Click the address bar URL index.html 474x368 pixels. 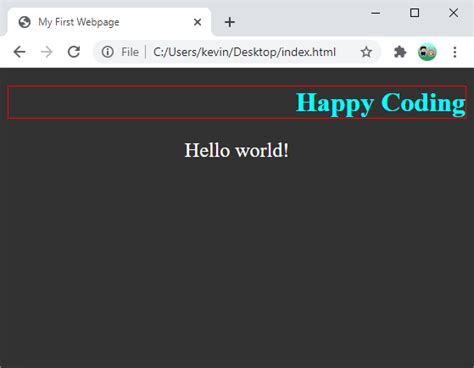tap(244, 52)
